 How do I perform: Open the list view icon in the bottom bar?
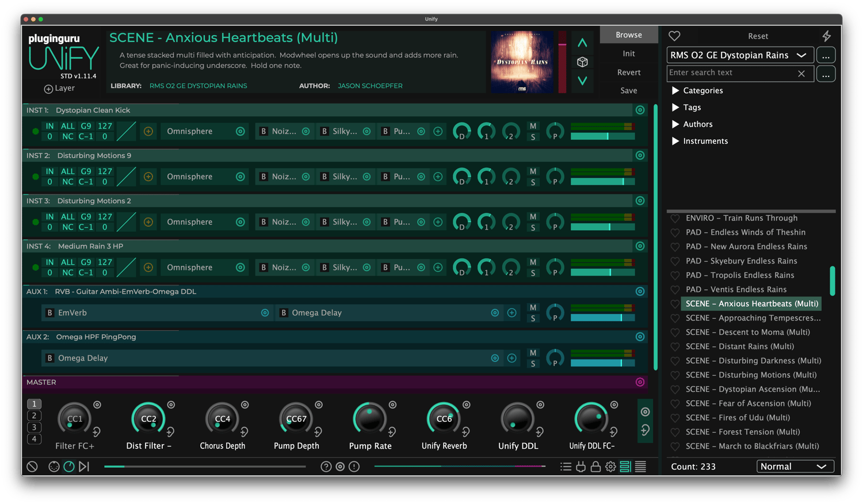click(x=566, y=467)
